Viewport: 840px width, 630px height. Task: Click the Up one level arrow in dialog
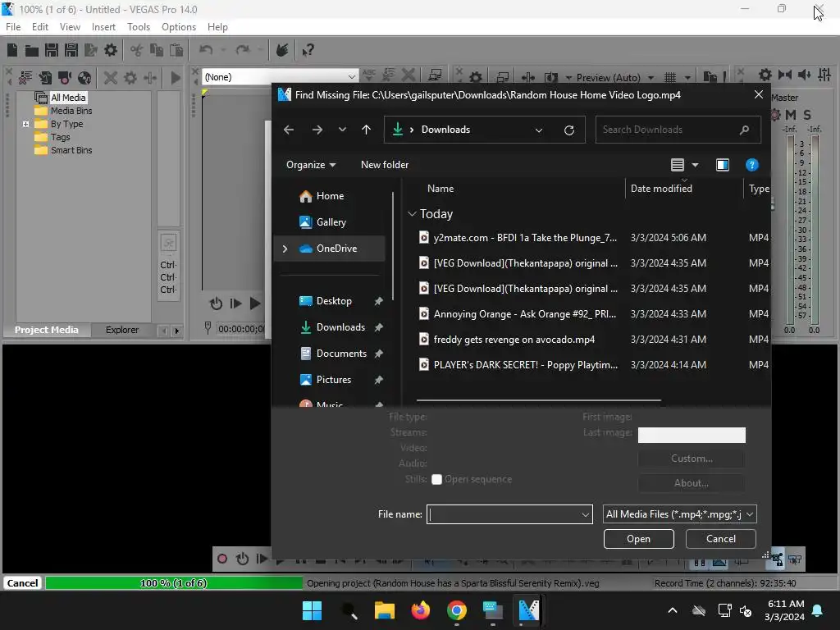366,130
